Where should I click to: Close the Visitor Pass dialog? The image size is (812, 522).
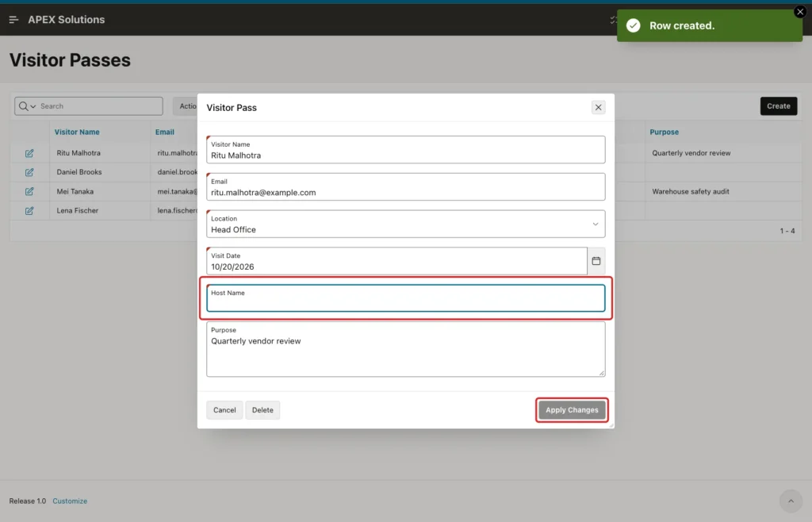598,107
